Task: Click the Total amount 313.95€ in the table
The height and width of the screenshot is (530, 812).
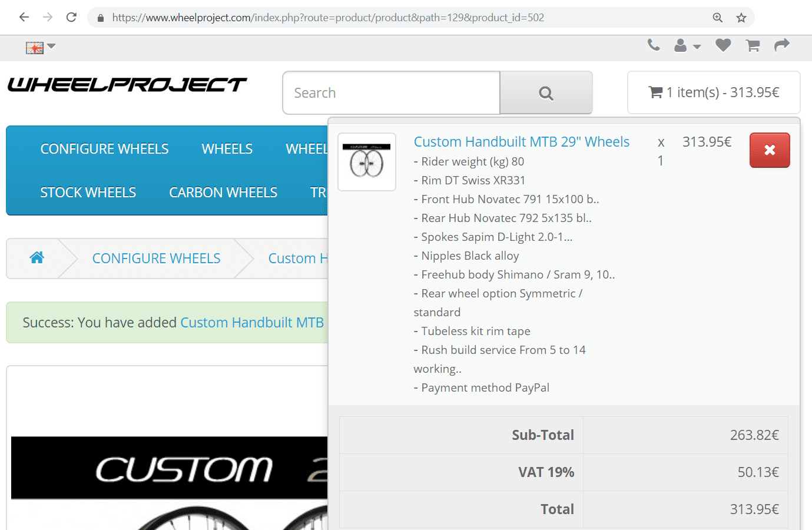Action: pyautogui.click(x=754, y=509)
